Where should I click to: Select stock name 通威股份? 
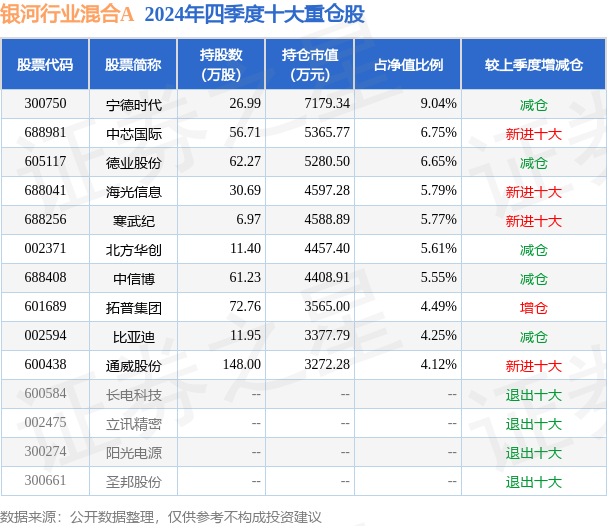point(134,366)
